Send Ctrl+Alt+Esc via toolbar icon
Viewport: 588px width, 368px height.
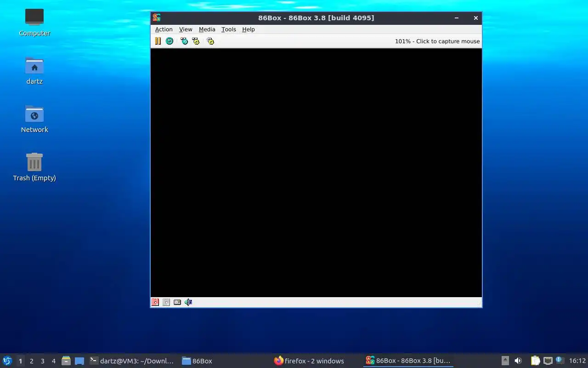196,41
